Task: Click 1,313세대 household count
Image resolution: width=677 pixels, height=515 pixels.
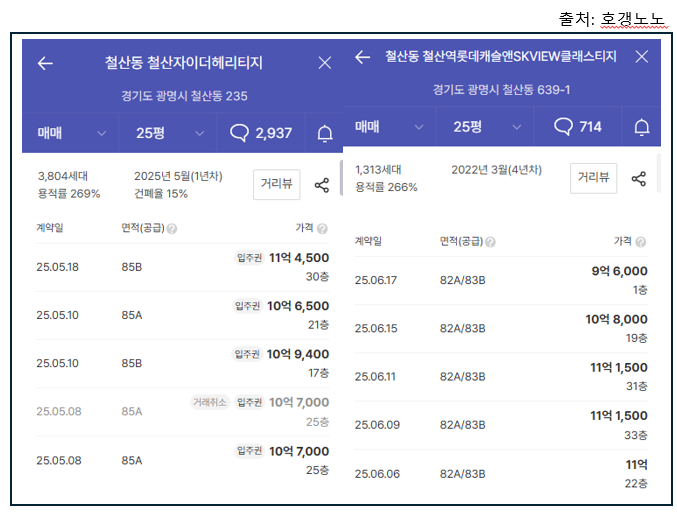Action: [378, 170]
